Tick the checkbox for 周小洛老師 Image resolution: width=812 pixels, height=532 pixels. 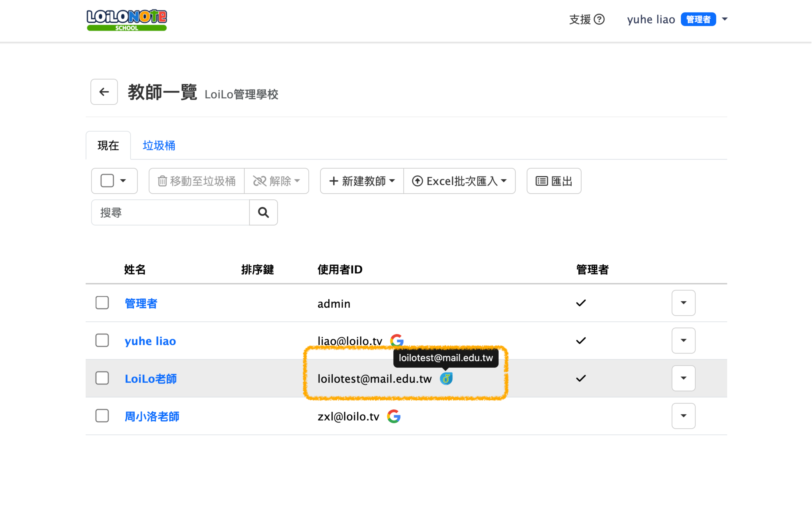pyautogui.click(x=102, y=416)
